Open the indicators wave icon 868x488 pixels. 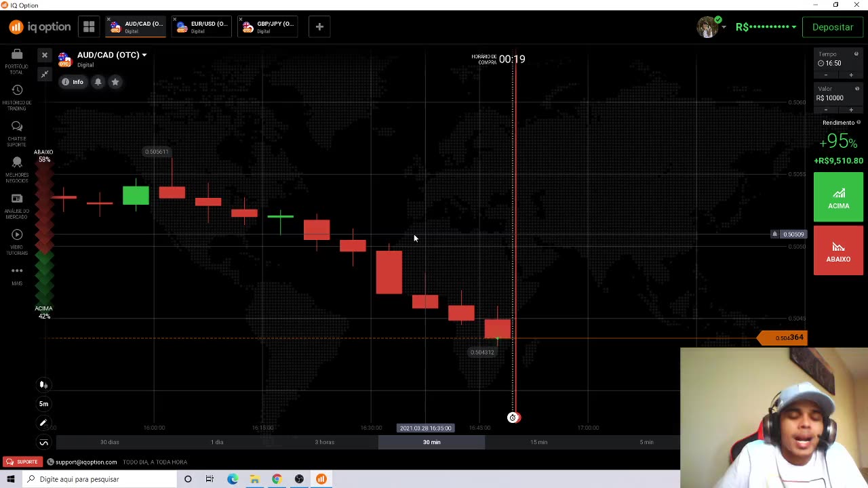(43, 443)
